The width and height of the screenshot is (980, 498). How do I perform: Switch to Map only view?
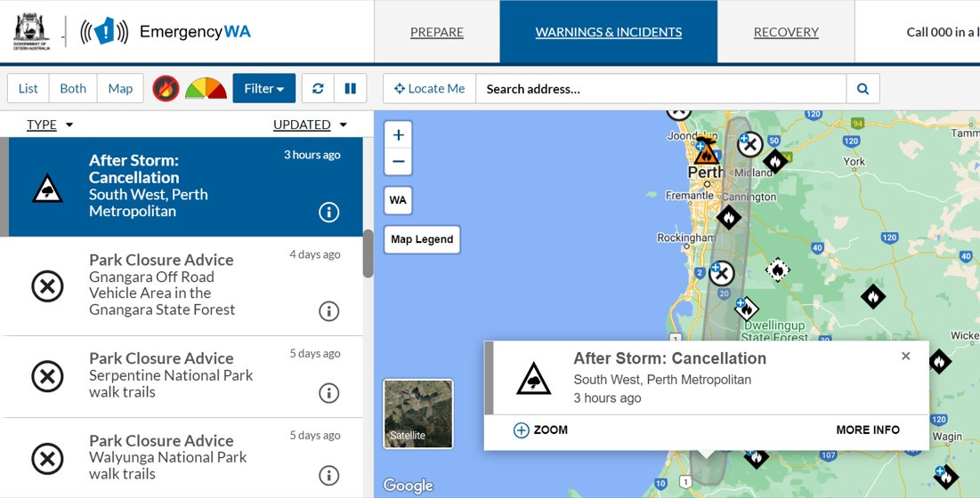[x=120, y=89]
